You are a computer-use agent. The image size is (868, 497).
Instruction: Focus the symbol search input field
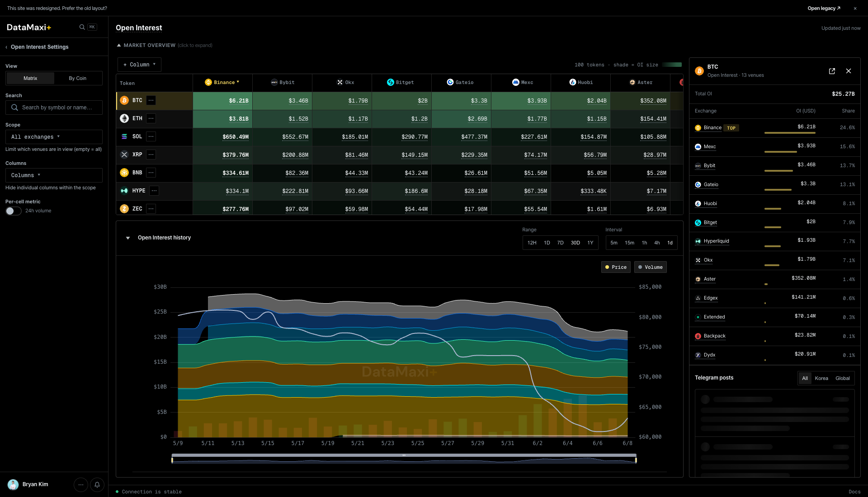pos(54,108)
